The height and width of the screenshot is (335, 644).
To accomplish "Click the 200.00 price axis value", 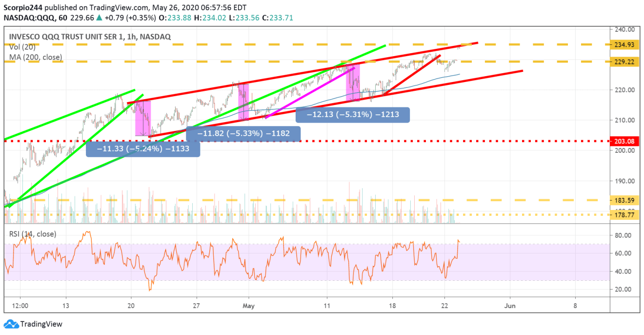I will click(624, 150).
